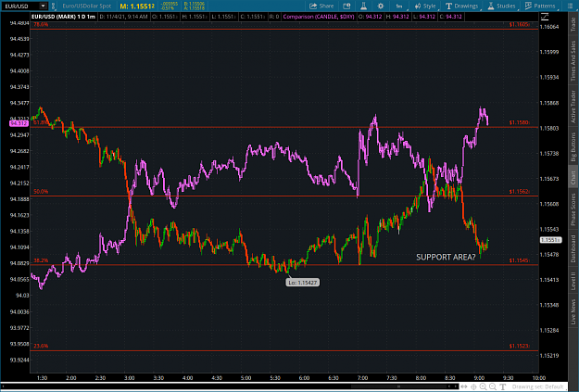Click the 1.1551 current price tag
This screenshot has width=579, height=392.
(x=550, y=240)
